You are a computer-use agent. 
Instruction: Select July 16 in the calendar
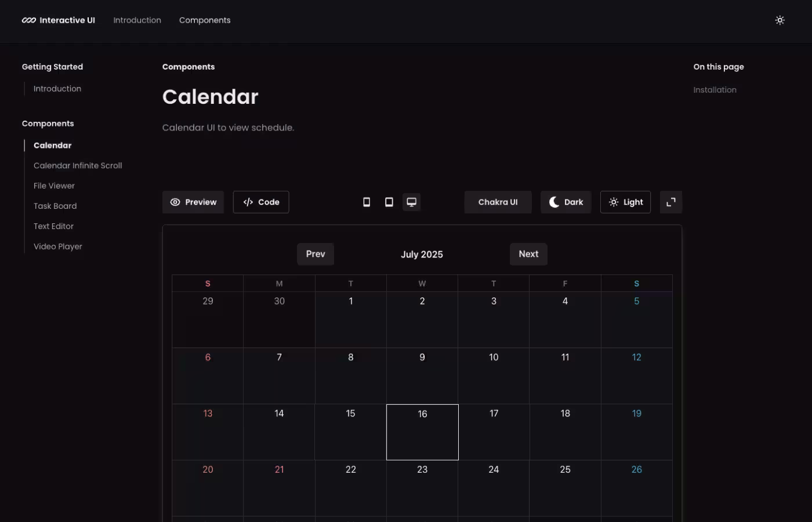422,432
